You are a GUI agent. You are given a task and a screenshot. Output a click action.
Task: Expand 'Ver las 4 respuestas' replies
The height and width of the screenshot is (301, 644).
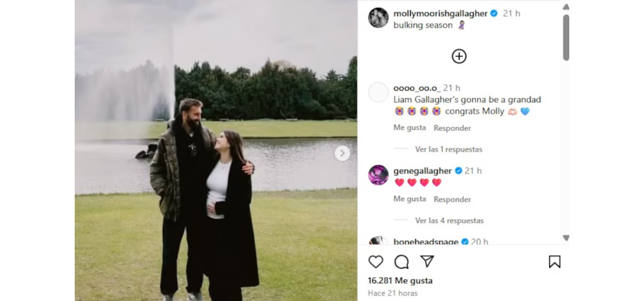[x=450, y=220]
